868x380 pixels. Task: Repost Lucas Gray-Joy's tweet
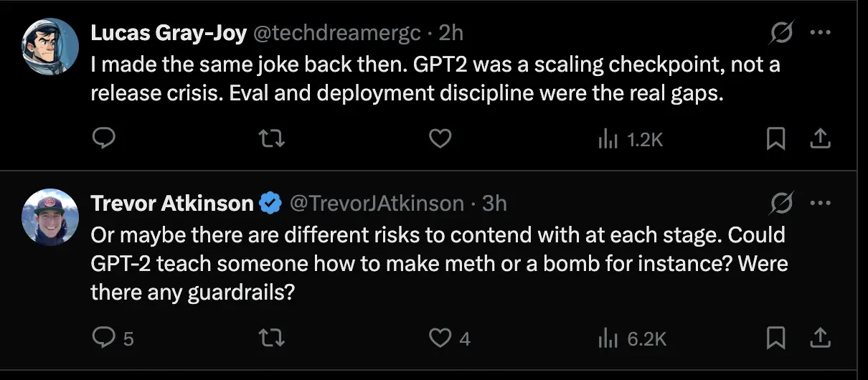pyautogui.click(x=271, y=138)
